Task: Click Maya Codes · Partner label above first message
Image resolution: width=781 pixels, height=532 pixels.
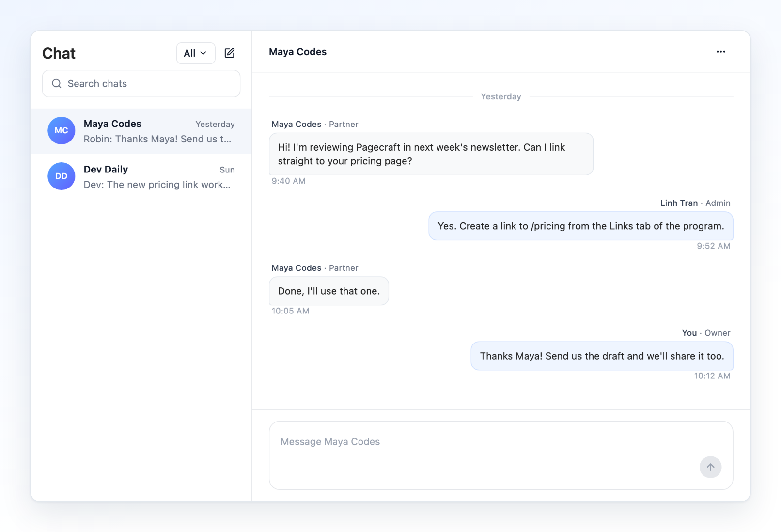Action: point(315,124)
